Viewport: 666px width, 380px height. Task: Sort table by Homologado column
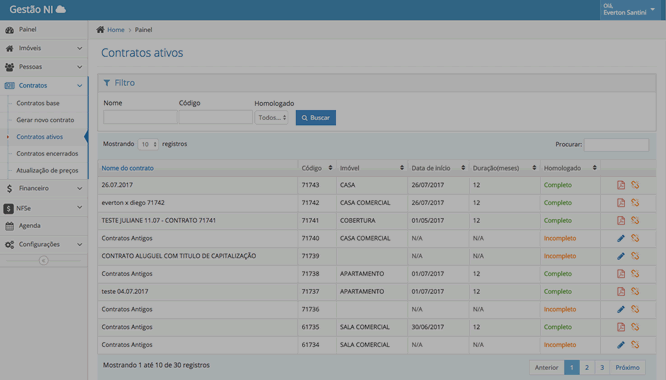click(570, 168)
